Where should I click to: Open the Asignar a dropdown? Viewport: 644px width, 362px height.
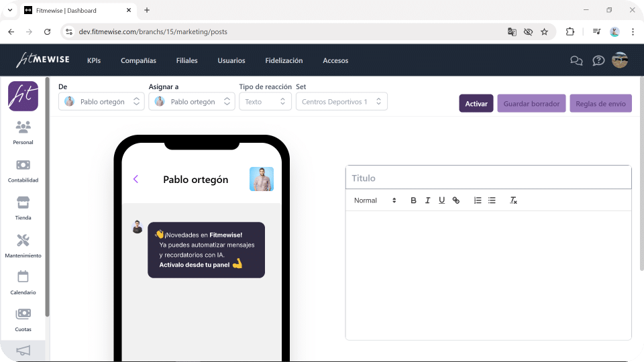(x=192, y=102)
